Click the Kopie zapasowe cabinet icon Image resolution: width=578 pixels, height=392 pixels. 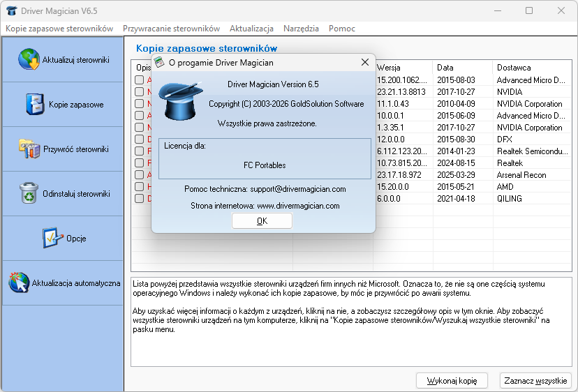click(36, 104)
